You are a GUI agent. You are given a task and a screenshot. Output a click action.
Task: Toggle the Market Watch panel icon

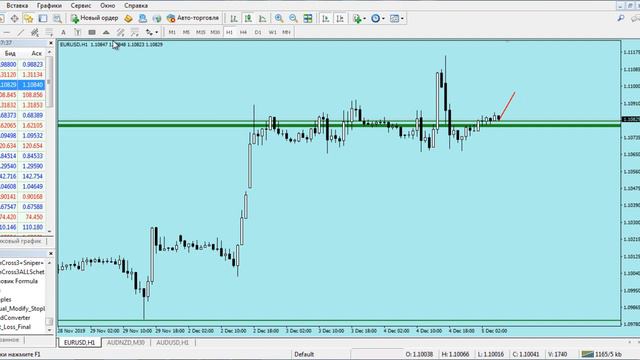pyautogui.click(x=1, y=18)
